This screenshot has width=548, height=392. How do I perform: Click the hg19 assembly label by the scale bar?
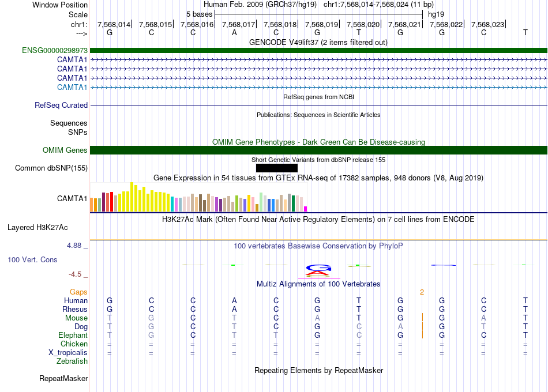pos(436,14)
